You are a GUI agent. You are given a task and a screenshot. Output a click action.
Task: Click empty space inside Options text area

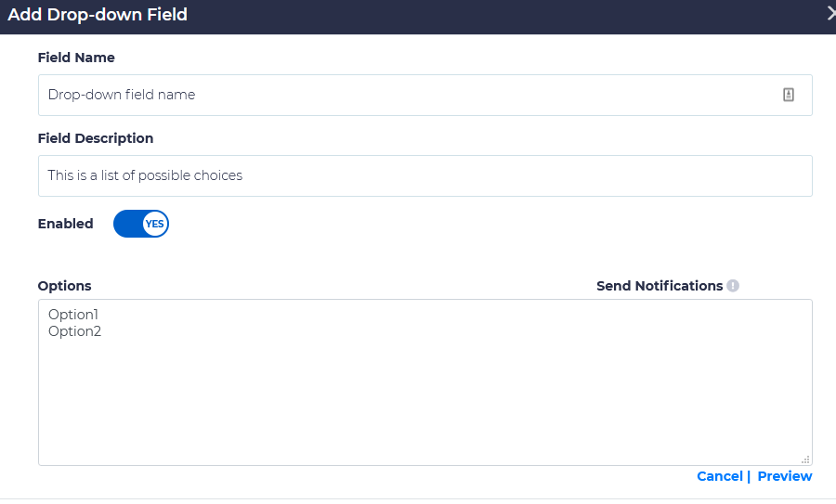click(x=425, y=399)
